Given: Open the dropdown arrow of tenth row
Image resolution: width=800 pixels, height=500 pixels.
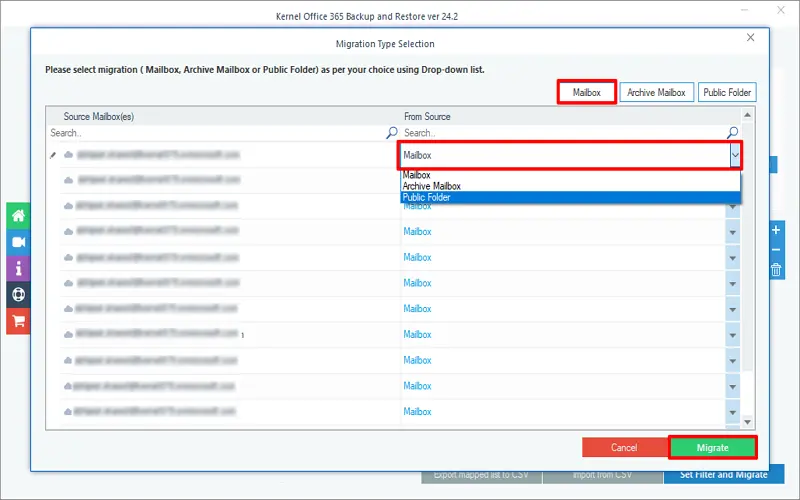Looking at the screenshot, I should pyautogui.click(x=733, y=386).
